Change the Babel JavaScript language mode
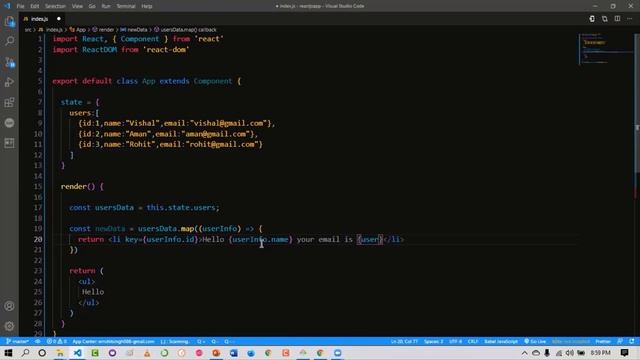This screenshot has height=360, width=640. (501, 342)
